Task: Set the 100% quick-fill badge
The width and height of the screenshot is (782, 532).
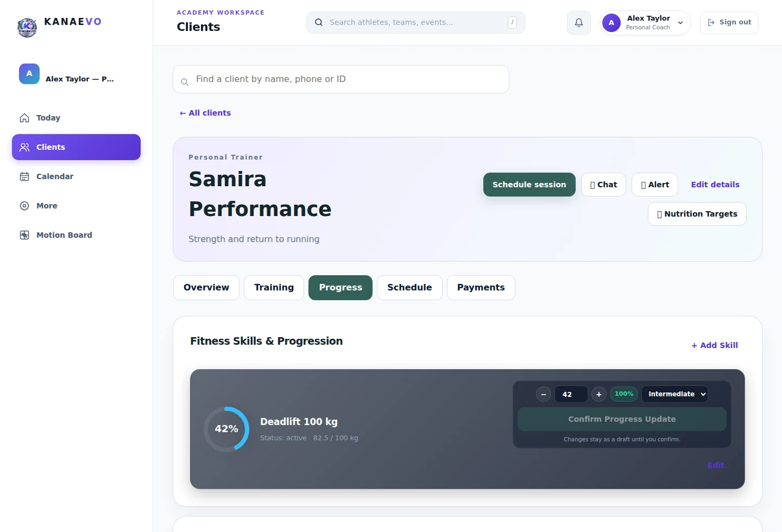Action: coord(624,394)
